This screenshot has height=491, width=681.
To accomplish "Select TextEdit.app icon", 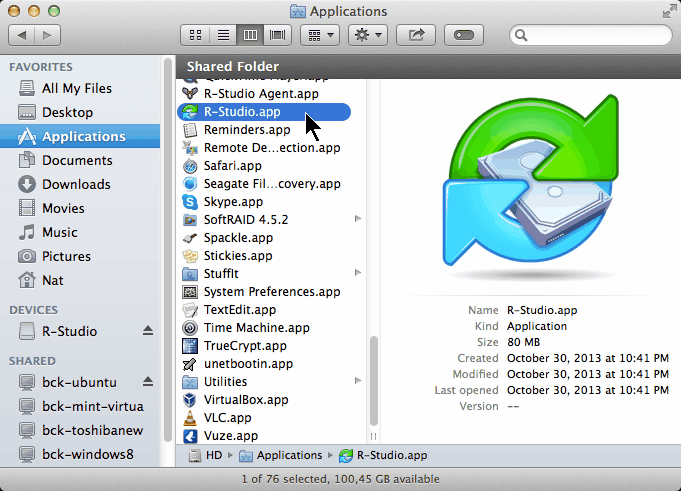I will pos(190,310).
